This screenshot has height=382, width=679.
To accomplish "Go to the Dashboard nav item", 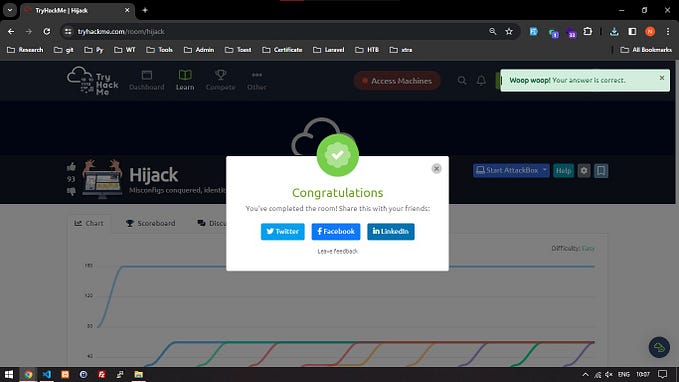I will point(147,81).
